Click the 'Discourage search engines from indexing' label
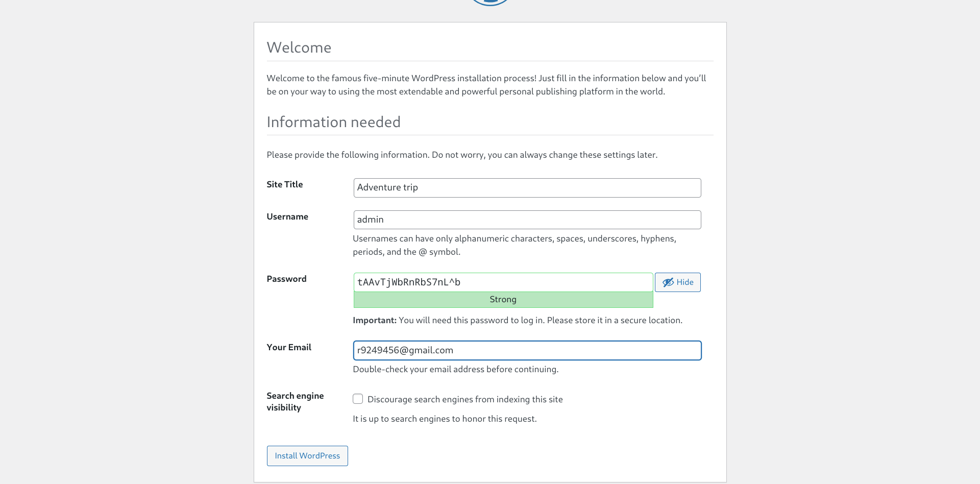Viewport: 980px width, 484px height. 464,399
